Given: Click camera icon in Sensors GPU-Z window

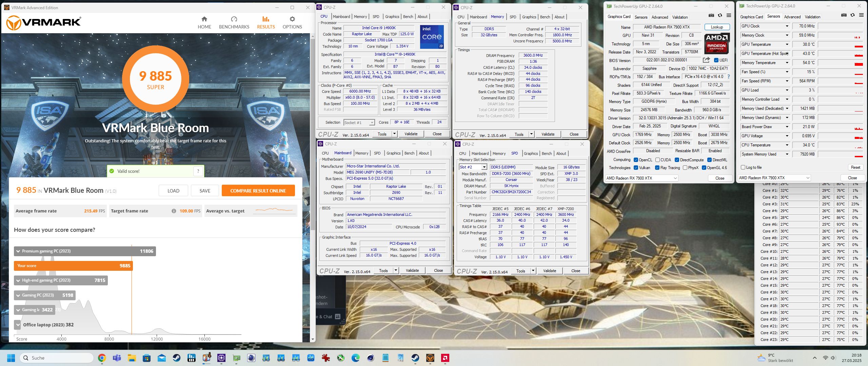Looking at the screenshot, I should coord(844,15).
